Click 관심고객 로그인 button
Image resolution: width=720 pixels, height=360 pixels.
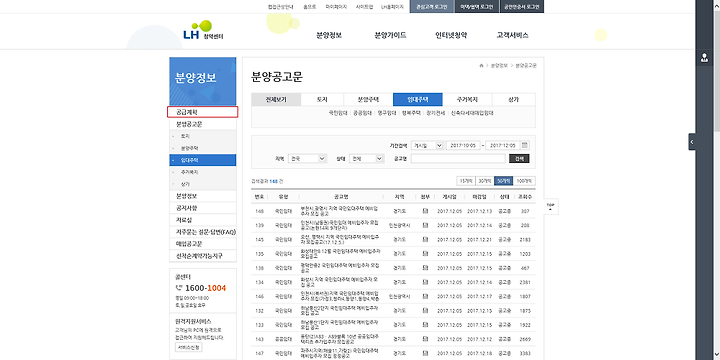(x=432, y=7)
